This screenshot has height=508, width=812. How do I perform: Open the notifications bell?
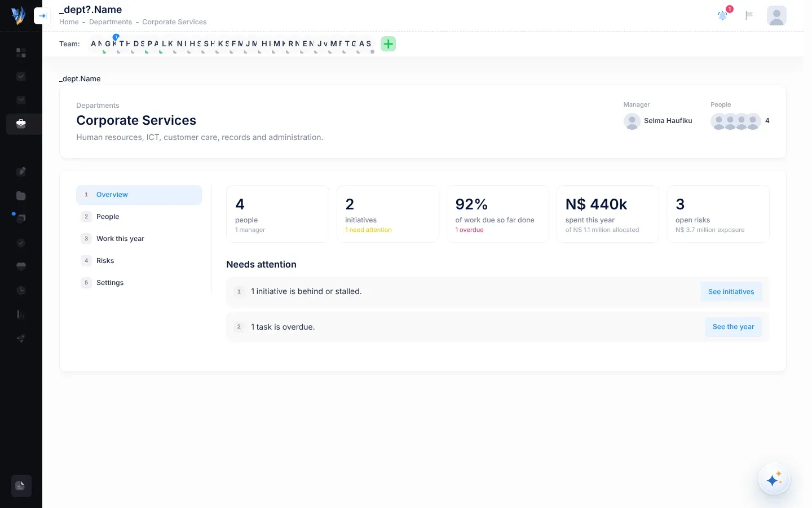coord(723,15)
